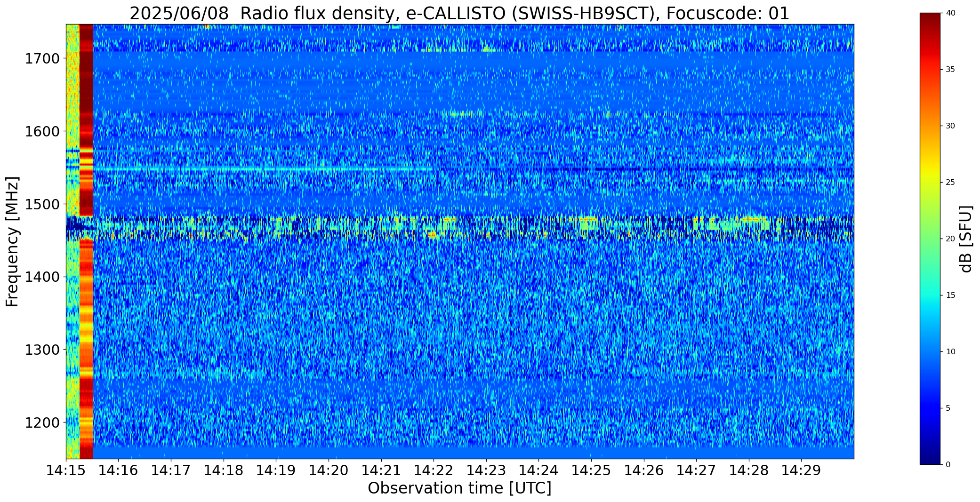Screen dimensions: 980x502
Task: Click the dark red vertical burst band
Action: point(86,241)
